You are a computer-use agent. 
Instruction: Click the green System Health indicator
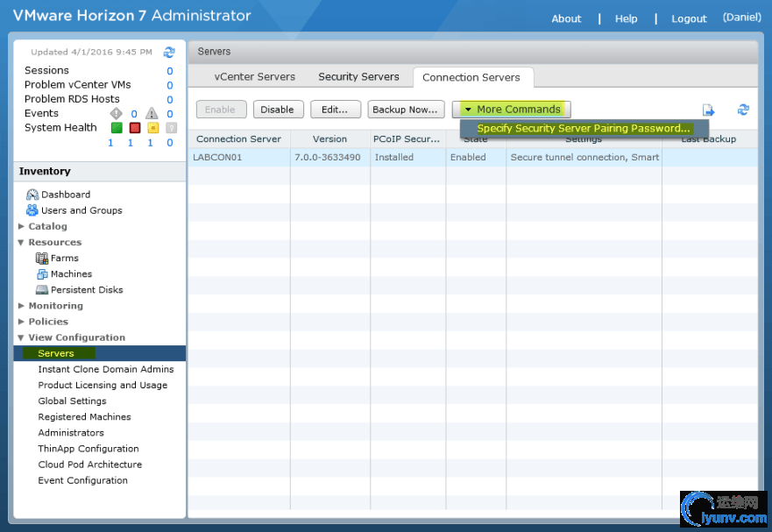[x=117, y=128]
